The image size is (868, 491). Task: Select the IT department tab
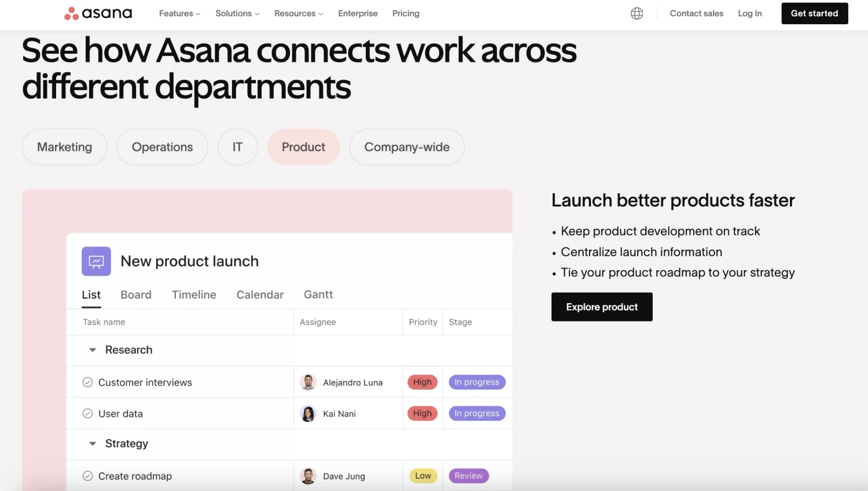point(237,147)
